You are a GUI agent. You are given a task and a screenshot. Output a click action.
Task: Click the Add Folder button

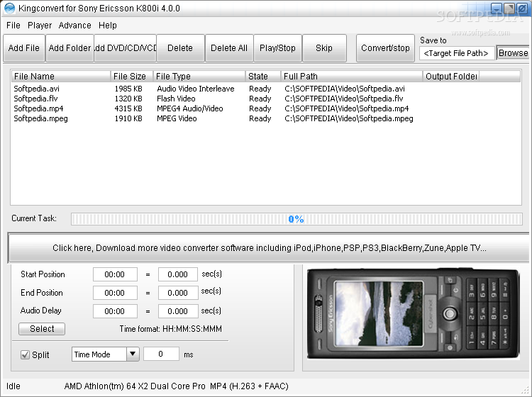point(70,48)
